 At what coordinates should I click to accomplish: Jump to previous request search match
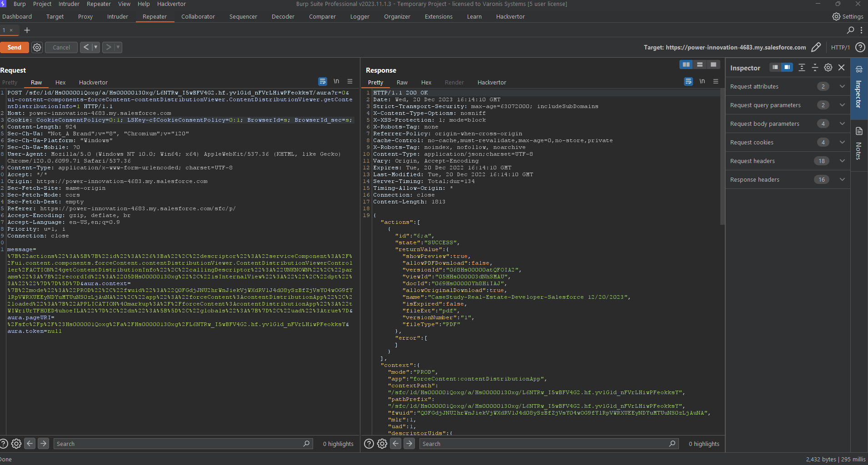(30, 444)
